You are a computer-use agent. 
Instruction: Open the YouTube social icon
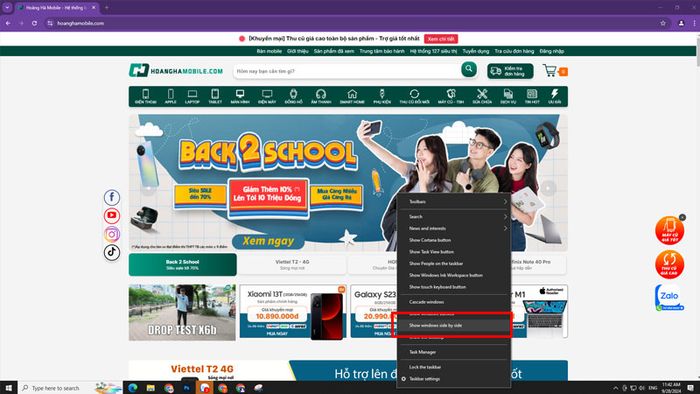(112, 216)
